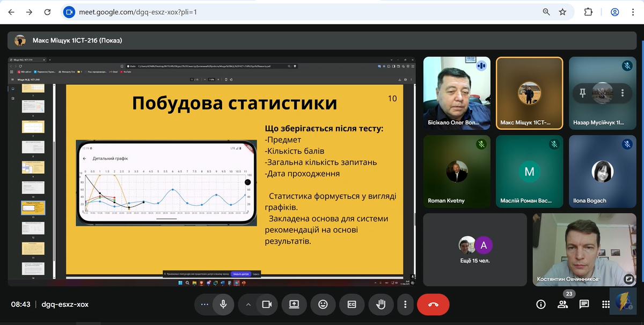Open the chat with everyone icon
This screenshot has height=325, width=644.
[584, 304]
